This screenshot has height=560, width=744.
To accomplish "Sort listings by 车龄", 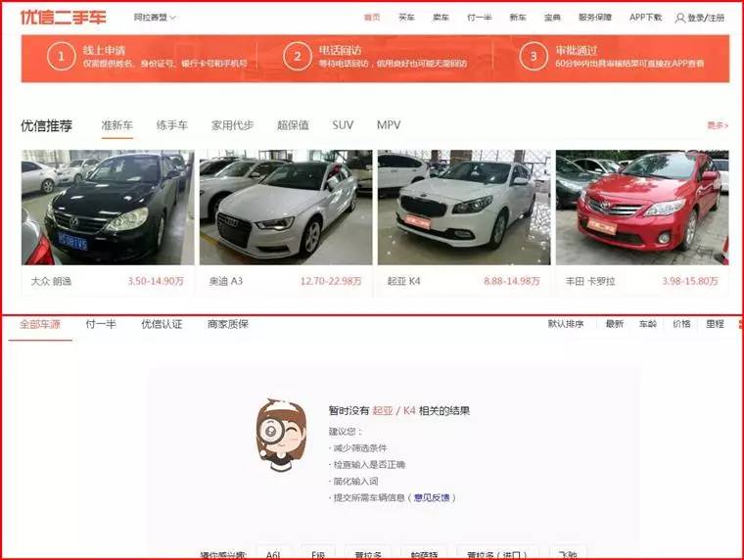I will point(648,324).
